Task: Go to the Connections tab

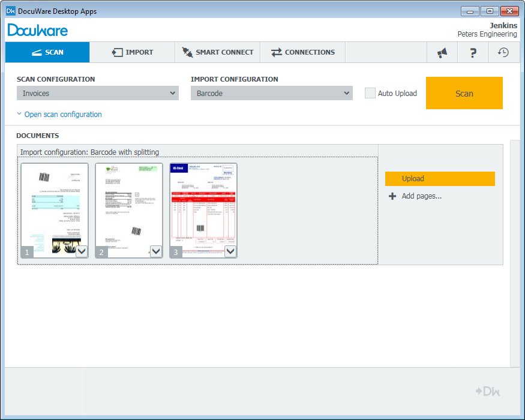Action: pyautogui.click(x=302, y=52)
